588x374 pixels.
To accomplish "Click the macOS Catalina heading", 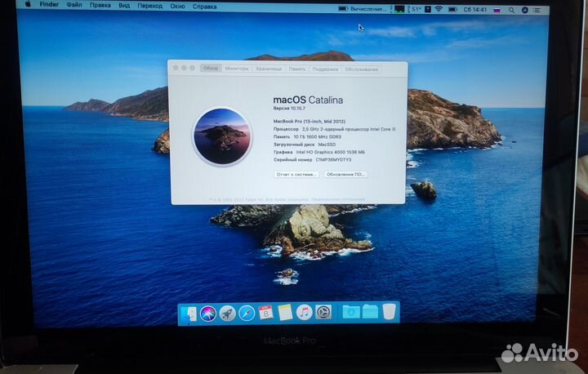I will pos(308,100).
